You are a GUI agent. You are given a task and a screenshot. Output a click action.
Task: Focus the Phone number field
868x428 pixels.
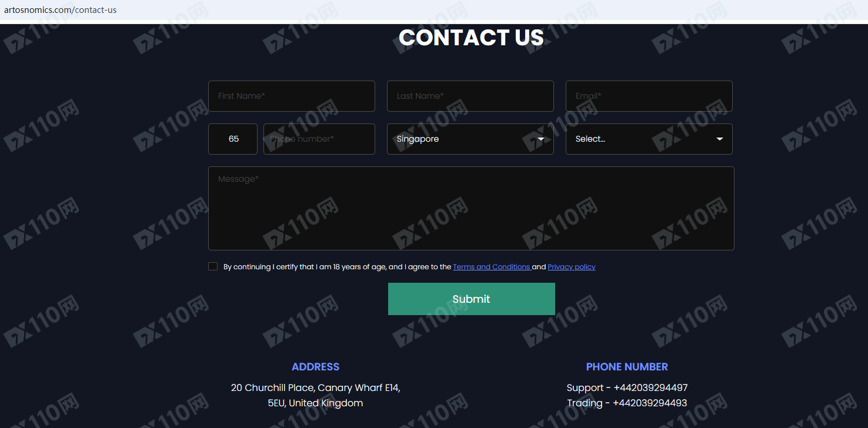point(319,139)
